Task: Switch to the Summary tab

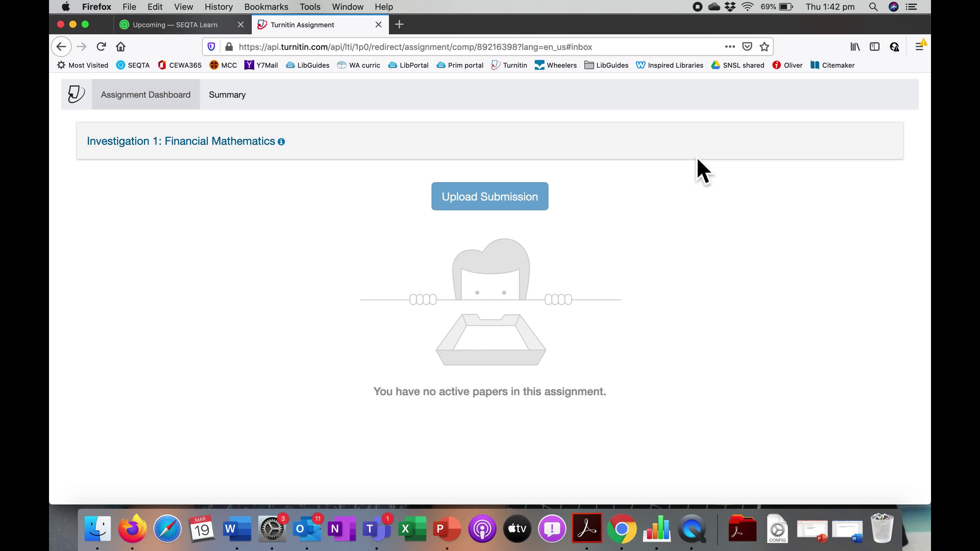Action: click(x=227, y=94)
